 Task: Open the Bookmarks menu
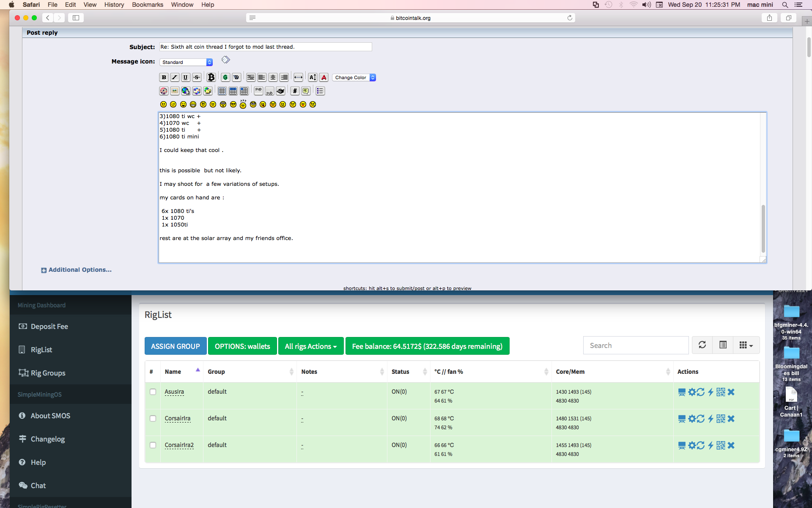148,5
